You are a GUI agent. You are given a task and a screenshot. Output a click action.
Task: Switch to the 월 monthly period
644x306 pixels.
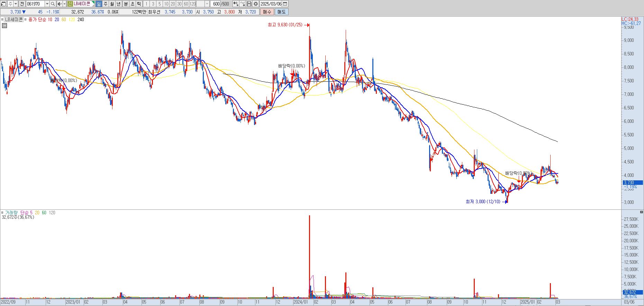(112, 4)
